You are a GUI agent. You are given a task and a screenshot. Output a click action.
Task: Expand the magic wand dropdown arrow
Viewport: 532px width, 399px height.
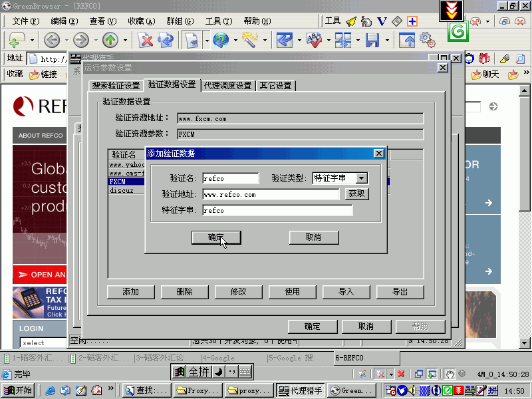click(265, 40)
